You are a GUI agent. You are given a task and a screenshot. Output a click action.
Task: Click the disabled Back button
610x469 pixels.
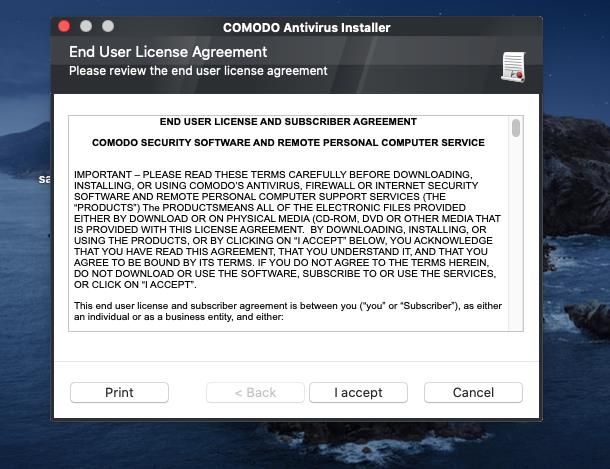(255, 392)
